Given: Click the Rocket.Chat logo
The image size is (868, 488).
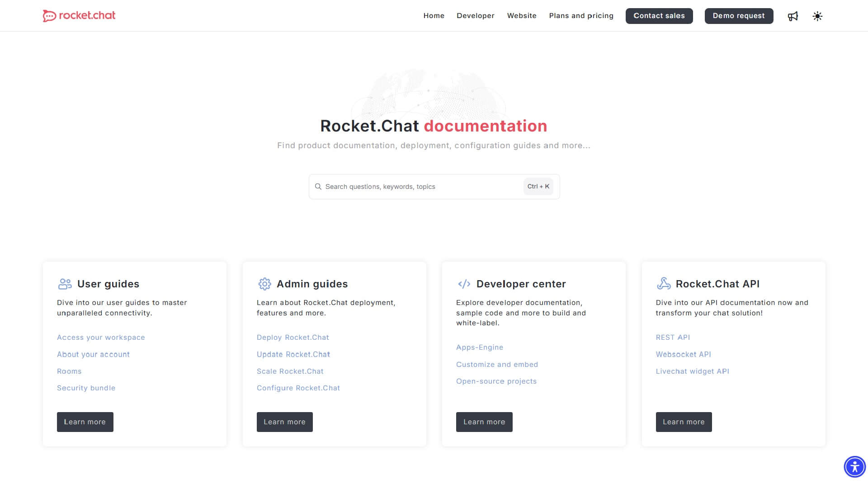Looking at the screenshot, I should click(79, 16).
